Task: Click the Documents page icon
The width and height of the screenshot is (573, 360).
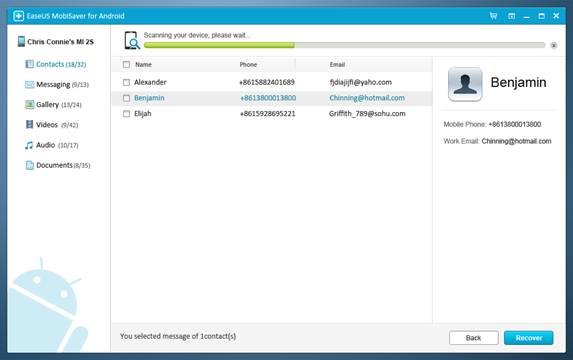Action: click(29, 165)
